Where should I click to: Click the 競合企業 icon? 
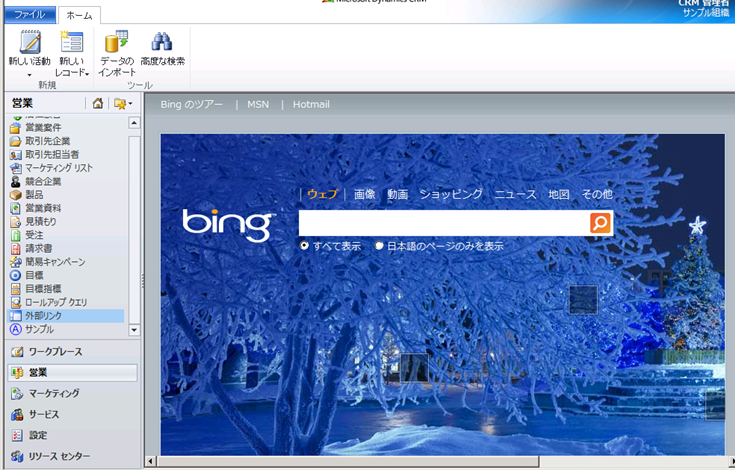[15, 181]
